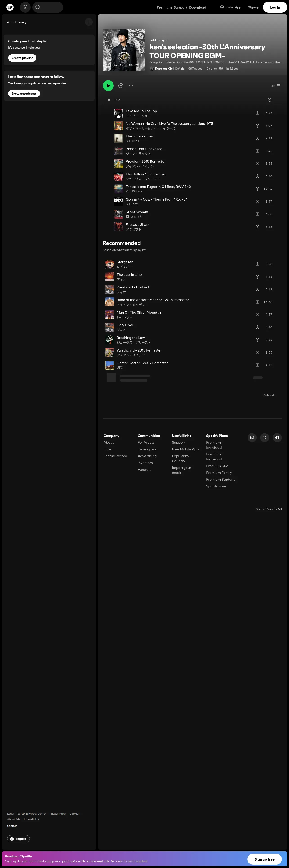Viewport: 289px width, 868px height.
Task: Add Doctor Doctor - 2007 Remaster to library
Action: tap(257, 365)
